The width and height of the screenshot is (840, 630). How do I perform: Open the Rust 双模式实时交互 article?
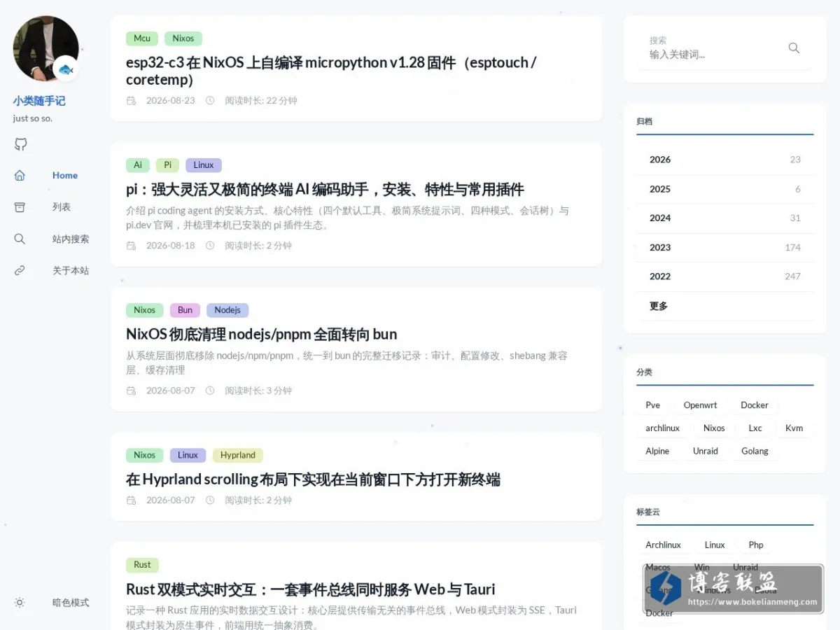click(x=310, y=589)
